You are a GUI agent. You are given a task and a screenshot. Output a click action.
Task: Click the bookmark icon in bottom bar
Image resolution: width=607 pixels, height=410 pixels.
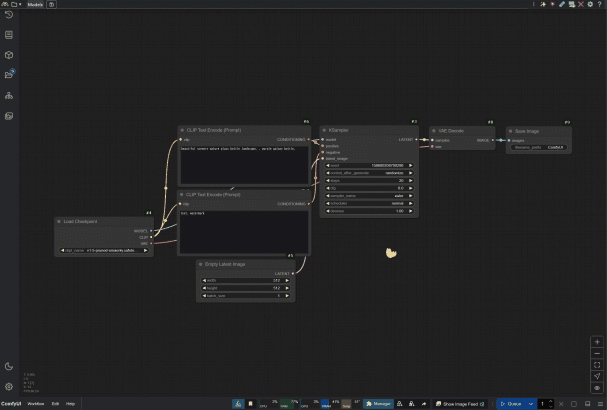tap(250, 404)
